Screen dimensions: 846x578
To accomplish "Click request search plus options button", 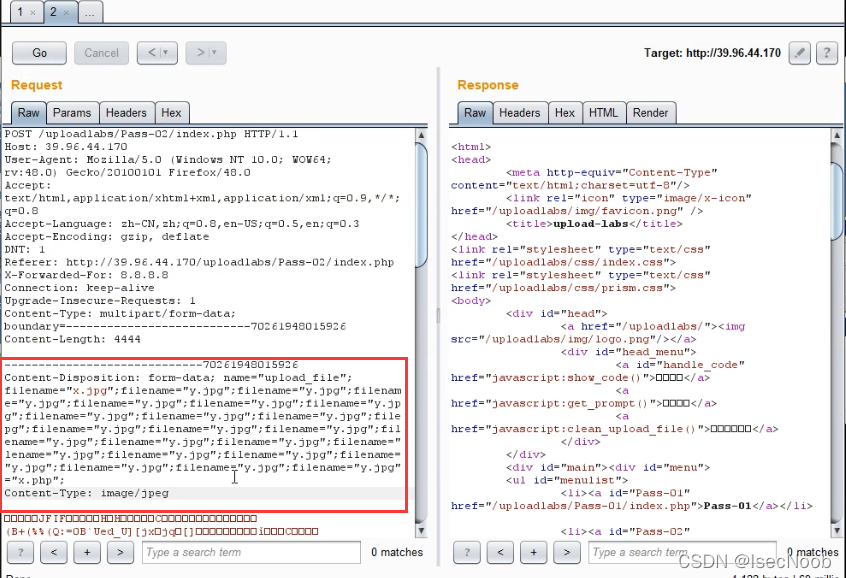I will pos(87,552).
